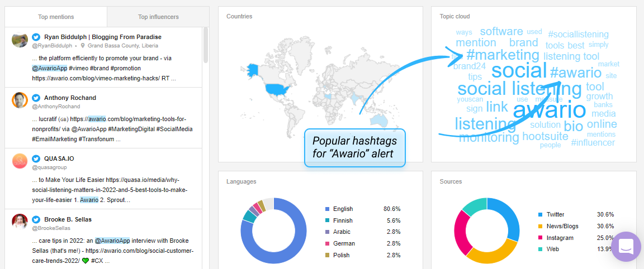Select Australia on the Countries map
The image size is (644, 269).
(378, 120)
